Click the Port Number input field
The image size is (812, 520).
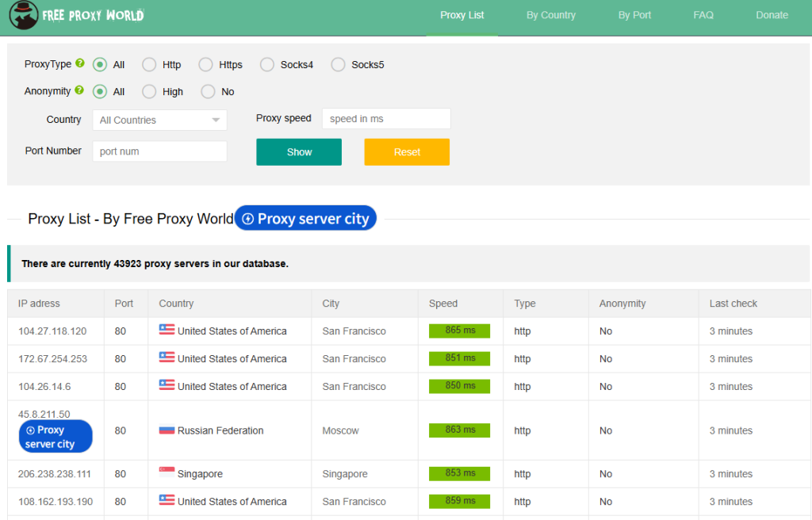click(x=159, y=151)
